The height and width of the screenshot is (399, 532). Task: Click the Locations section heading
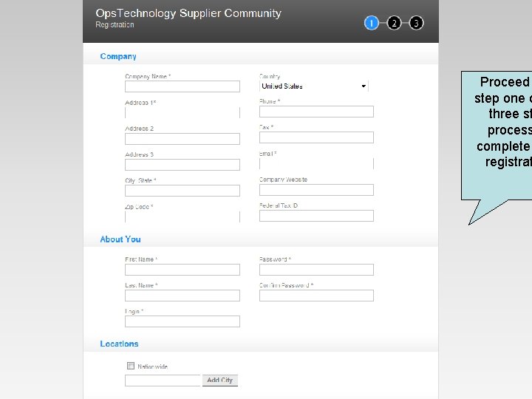[x=119, y=344]
